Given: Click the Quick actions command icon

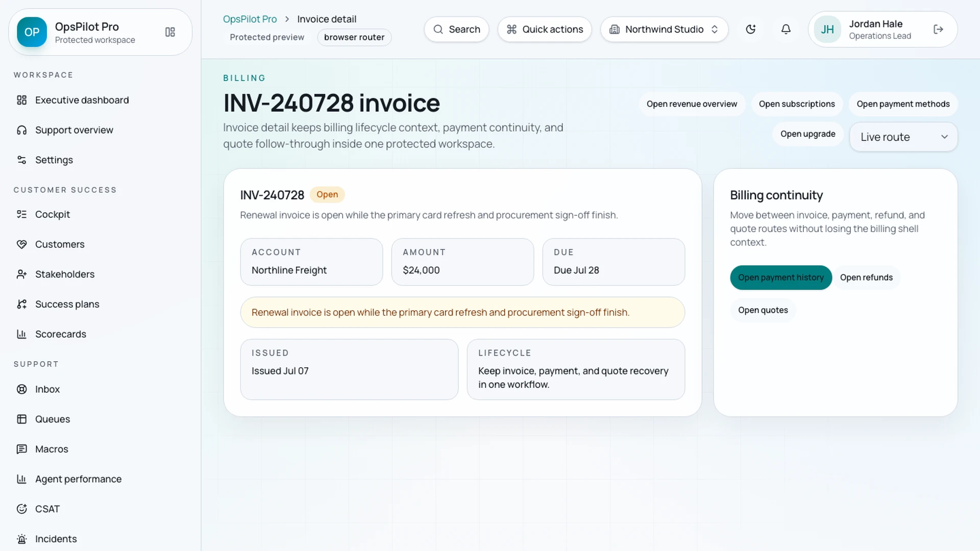Looking at the screenshot, I should pyautogui.click(x=511, y=30).
